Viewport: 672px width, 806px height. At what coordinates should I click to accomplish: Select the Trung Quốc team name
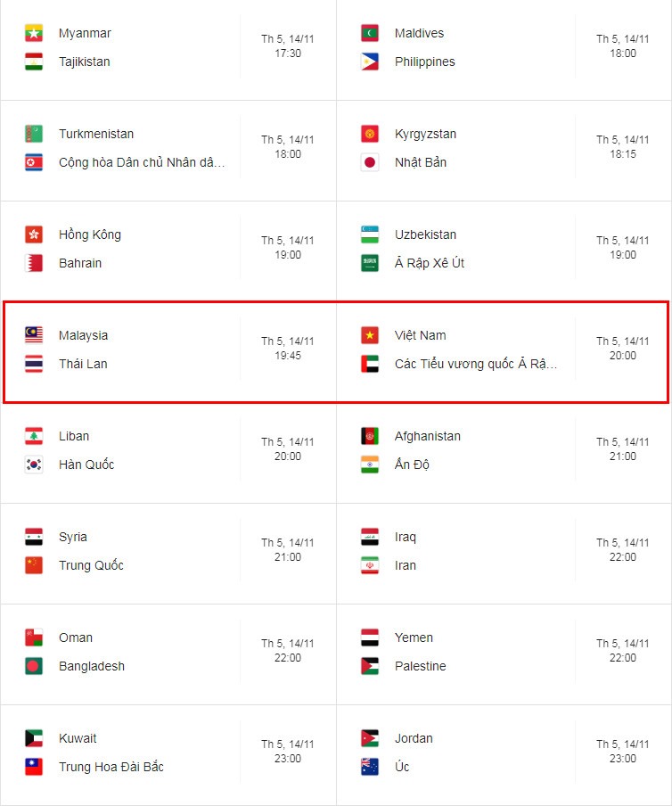point(92,565)
